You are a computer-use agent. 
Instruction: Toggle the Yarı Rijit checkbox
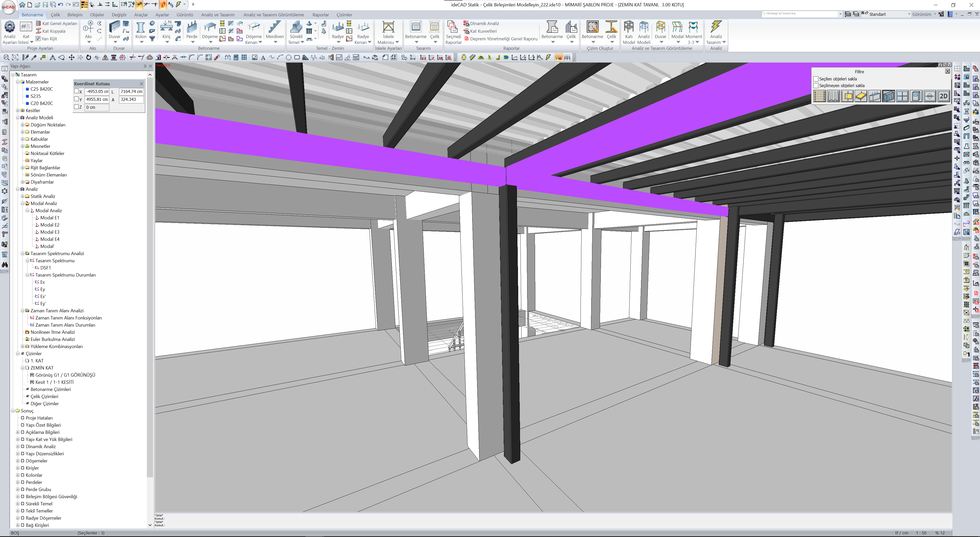click(x=38, y=39)
